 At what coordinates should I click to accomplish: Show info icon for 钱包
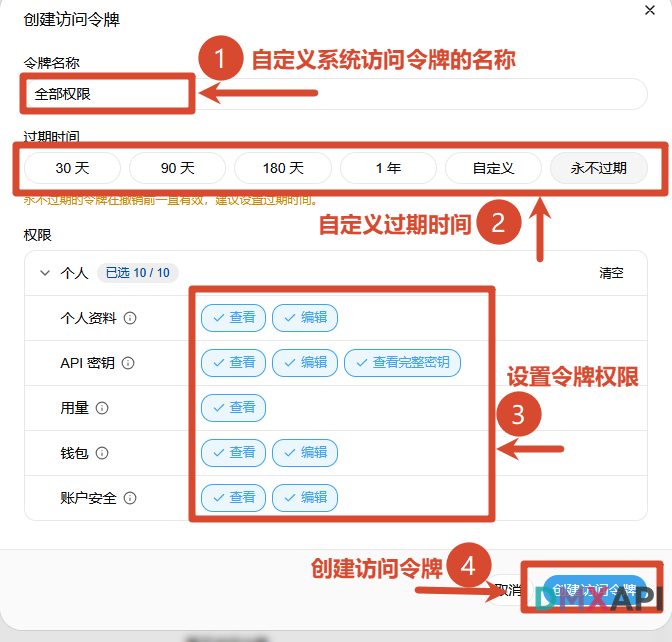(102, 453)
